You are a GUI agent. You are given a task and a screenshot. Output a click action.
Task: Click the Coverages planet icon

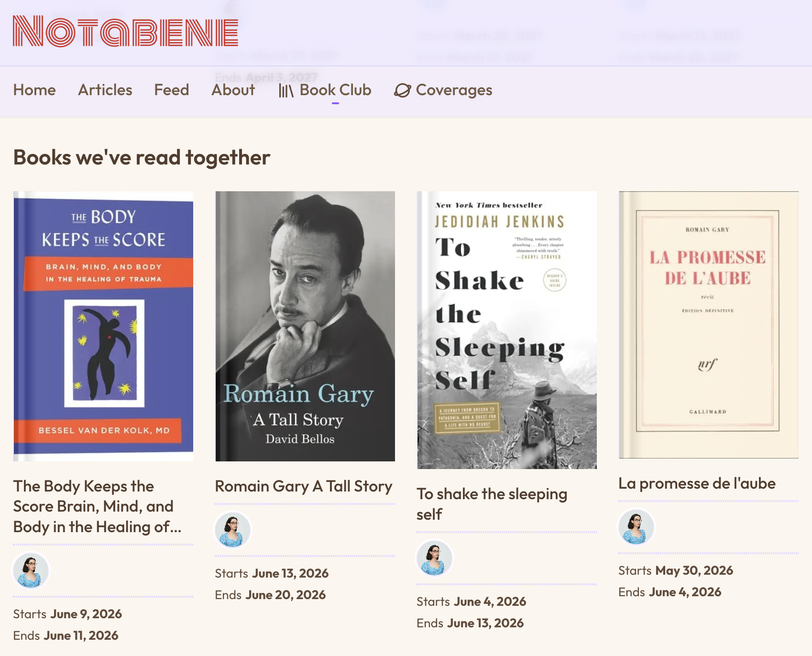[402, 90]
